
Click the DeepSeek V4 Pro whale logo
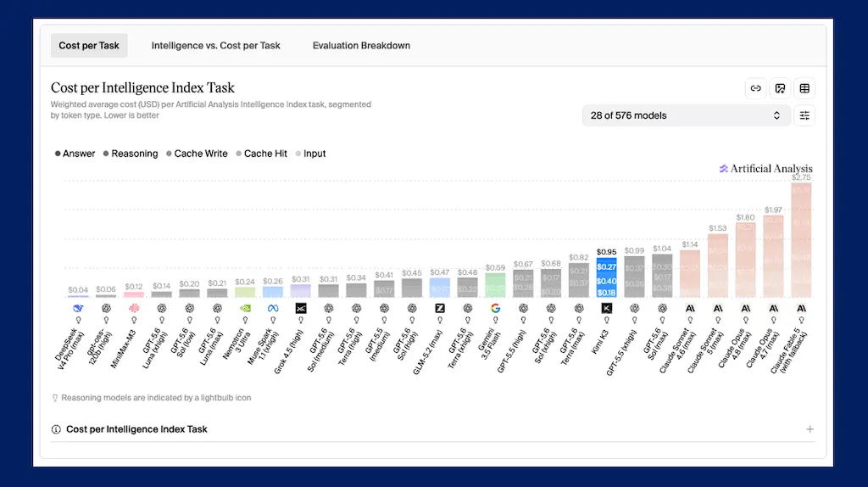[78, 308]
